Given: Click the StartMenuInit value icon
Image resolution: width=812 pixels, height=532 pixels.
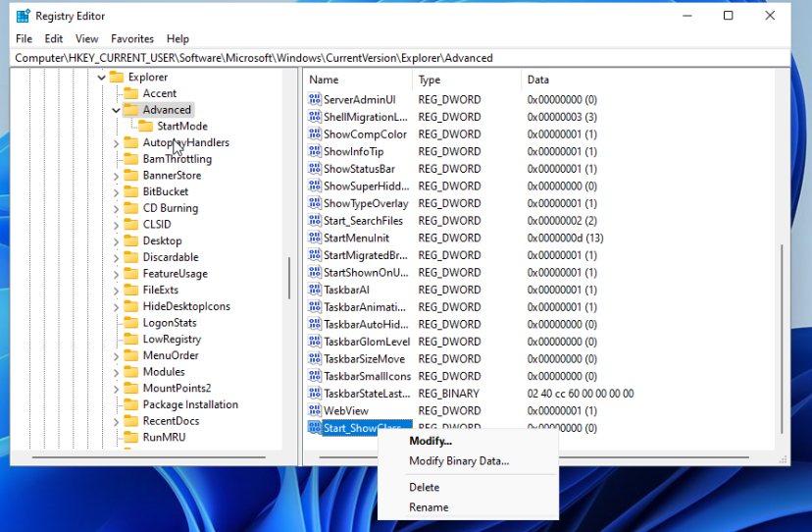Looking at the screenshot, I should (315, 238).
